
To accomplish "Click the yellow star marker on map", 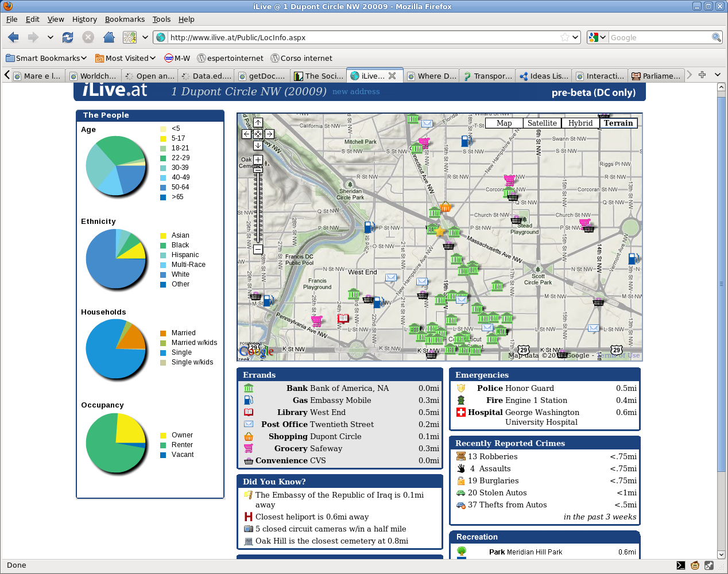I will (x=440, y=232).
